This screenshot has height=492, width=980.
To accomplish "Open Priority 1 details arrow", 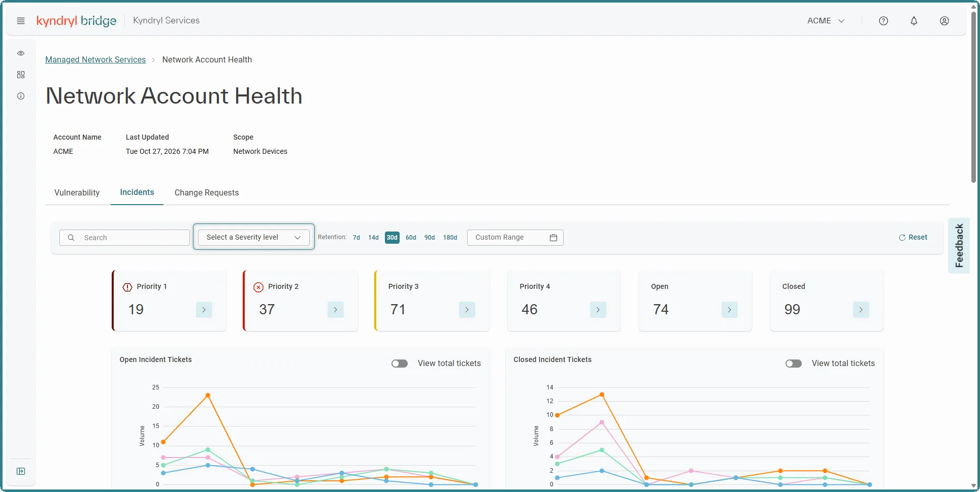I will pyautogui.click(x=204, y=310).
